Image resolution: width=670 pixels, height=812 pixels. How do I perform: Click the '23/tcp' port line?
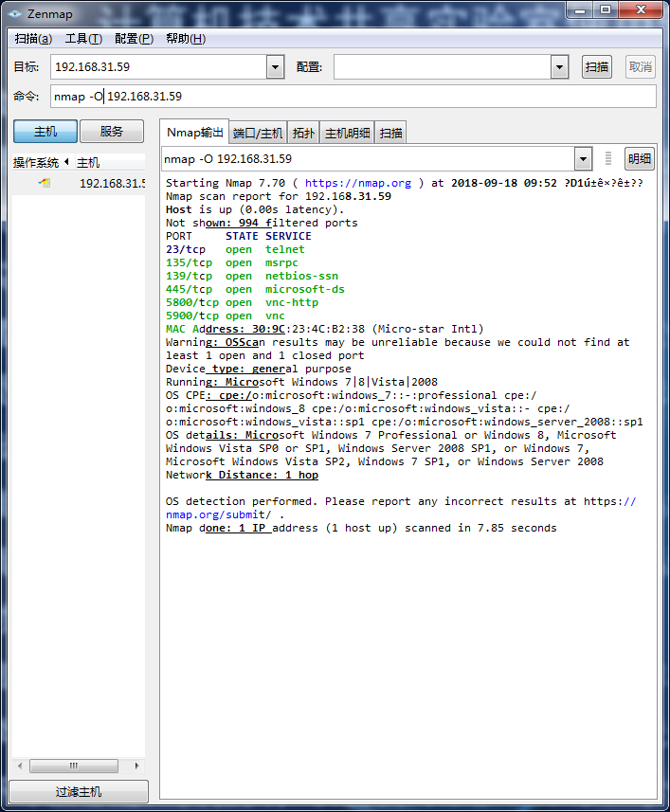coord(235,249)
